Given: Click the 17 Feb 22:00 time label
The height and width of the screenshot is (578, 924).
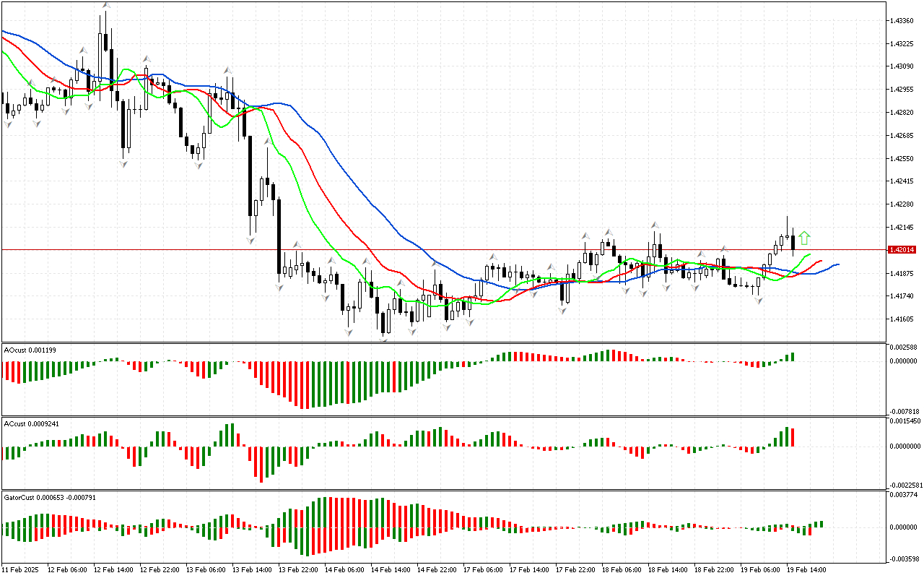Looking at the screenshot, I should [x=576, y=570].
